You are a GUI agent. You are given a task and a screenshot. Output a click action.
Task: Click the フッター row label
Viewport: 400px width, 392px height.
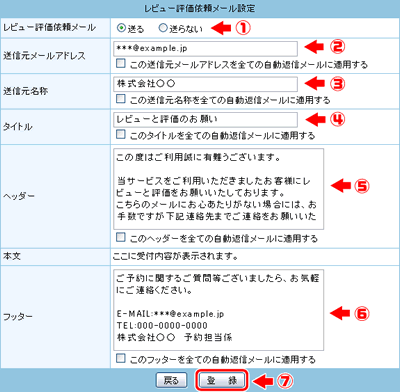[18, 317]
